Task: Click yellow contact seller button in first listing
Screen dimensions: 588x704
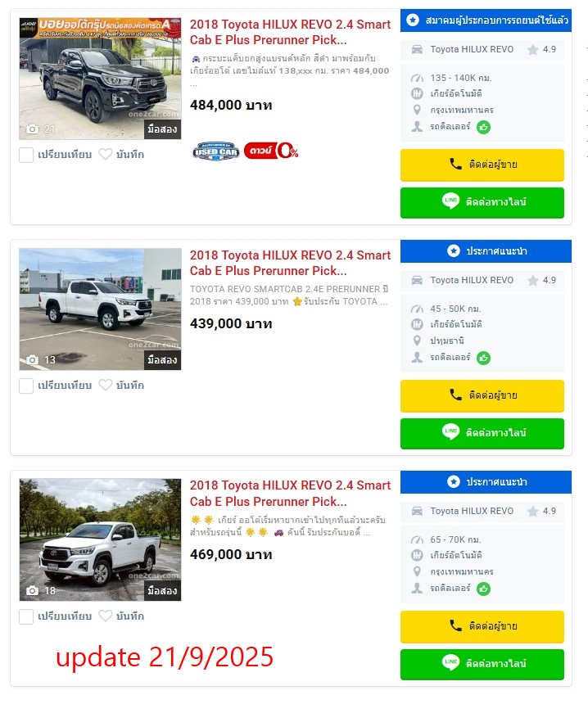Action: click(482, 165)
